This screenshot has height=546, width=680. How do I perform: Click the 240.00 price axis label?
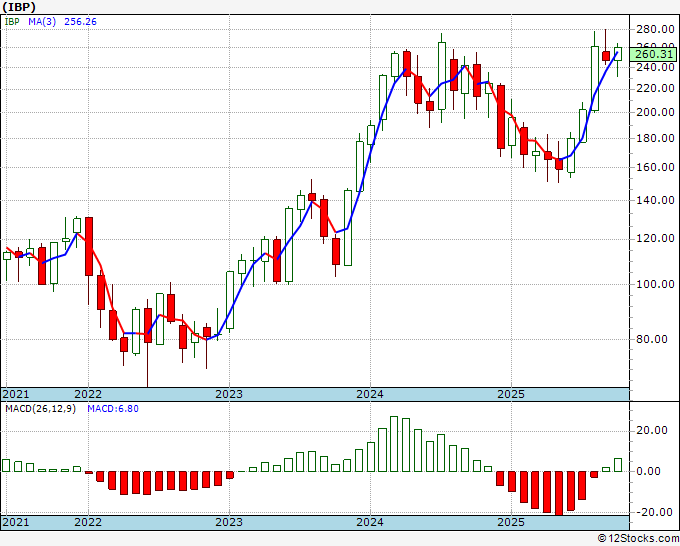click(655, 67)
